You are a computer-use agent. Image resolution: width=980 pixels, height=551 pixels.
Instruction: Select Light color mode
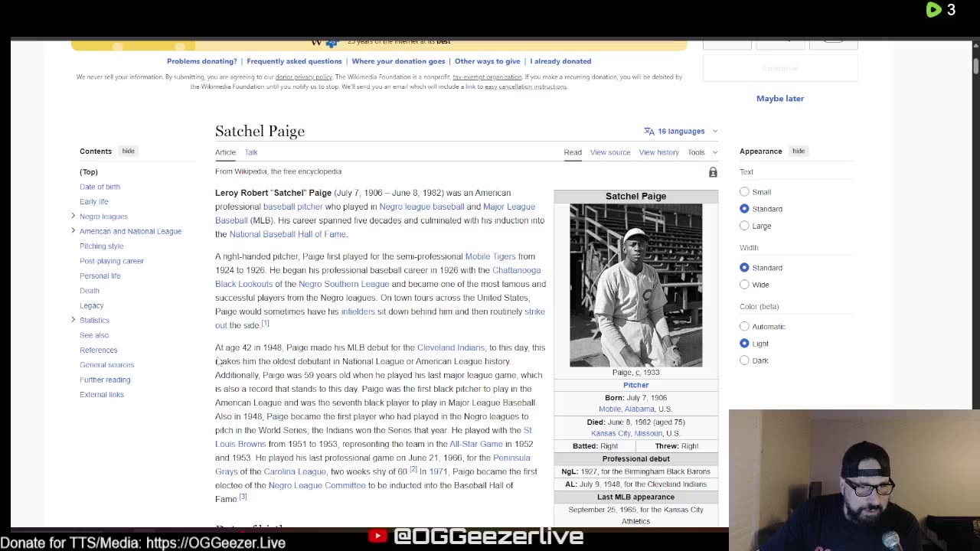(744, 344)
